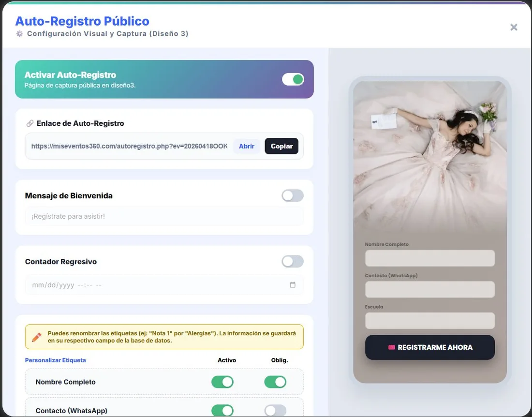The image size is (532, 417).
Task: Enable Oblig. for Contacto (WhatsApp)
Action: pyautogui.click(x=275, y=410)
